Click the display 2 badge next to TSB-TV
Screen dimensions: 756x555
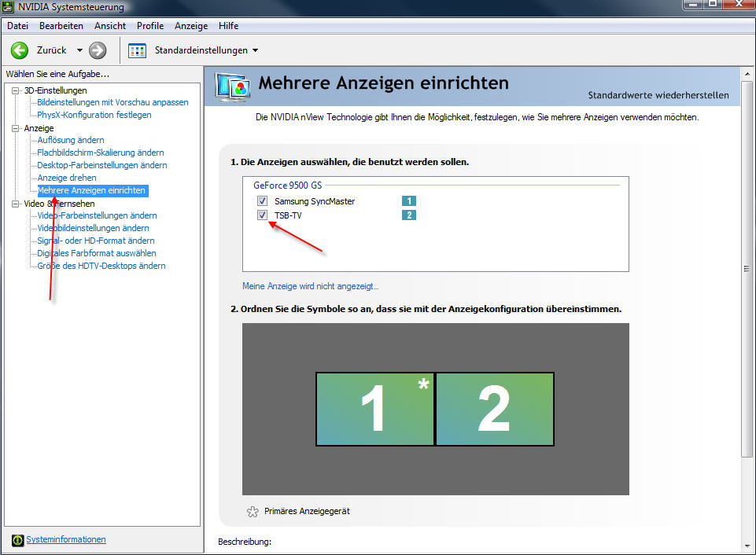409,215
